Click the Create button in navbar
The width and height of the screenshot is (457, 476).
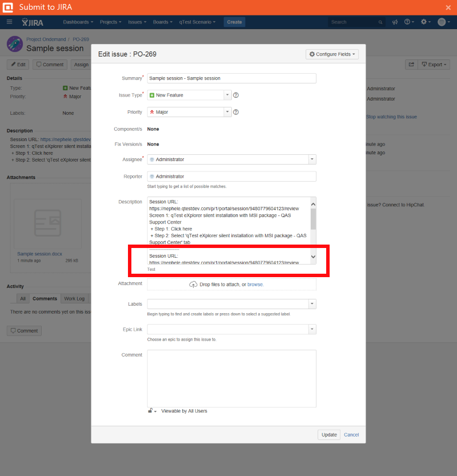tap(234, 22)
